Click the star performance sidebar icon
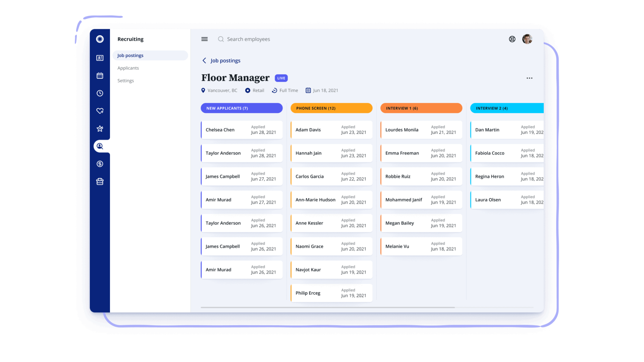The image size is (644, 362). [100, 129]
